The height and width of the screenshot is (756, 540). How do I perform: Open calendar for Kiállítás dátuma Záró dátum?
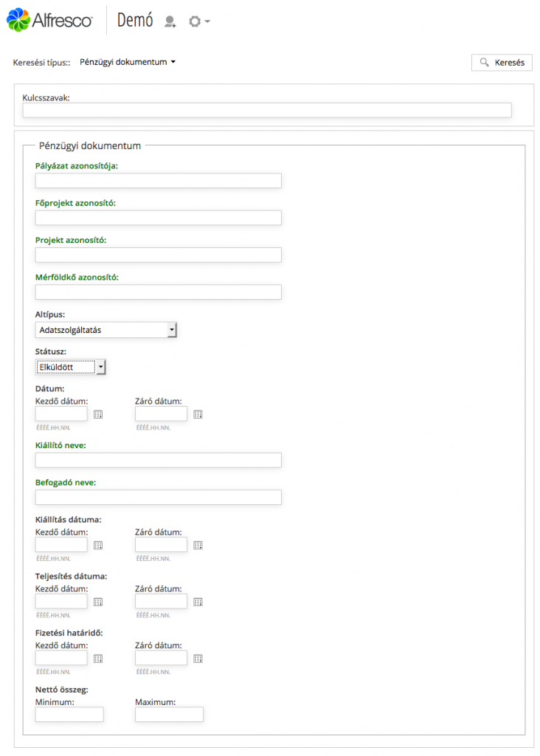coord(198,545)
